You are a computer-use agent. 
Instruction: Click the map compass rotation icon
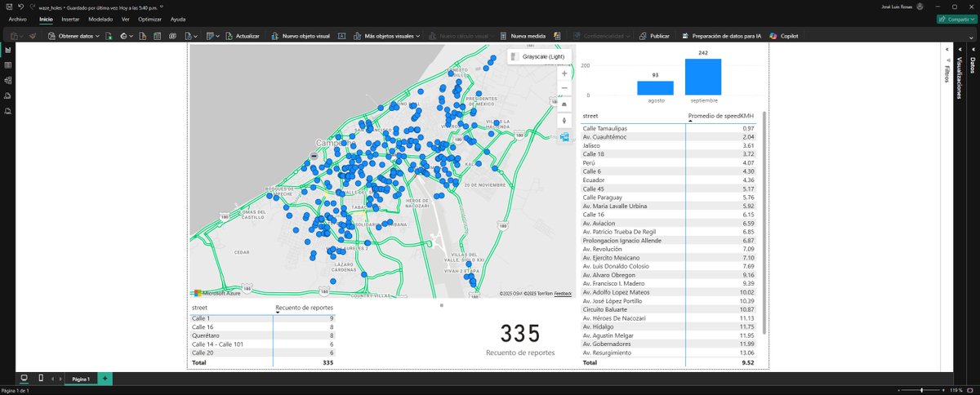564,121
